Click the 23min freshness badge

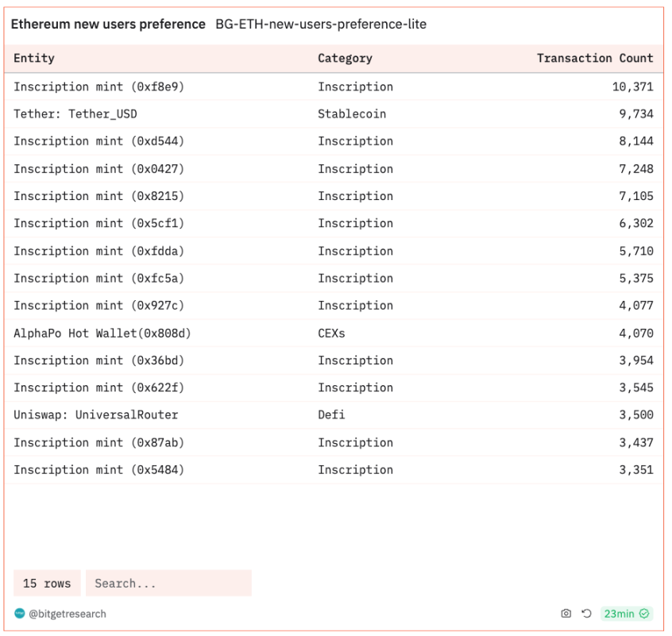[x=619, y=614]
